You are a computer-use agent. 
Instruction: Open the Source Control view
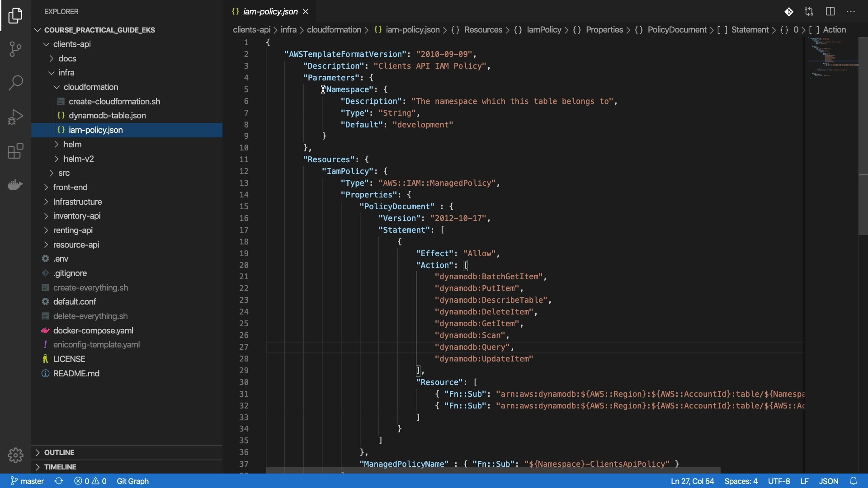15,49
